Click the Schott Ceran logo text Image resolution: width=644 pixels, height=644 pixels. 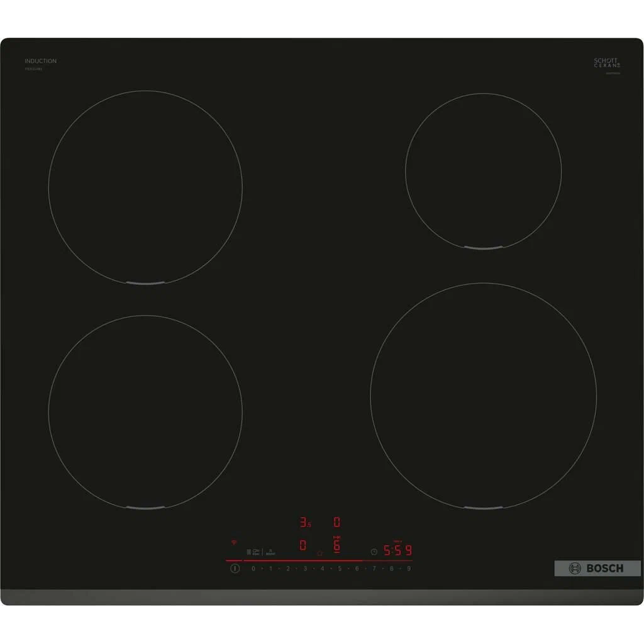tap(607, 63)
